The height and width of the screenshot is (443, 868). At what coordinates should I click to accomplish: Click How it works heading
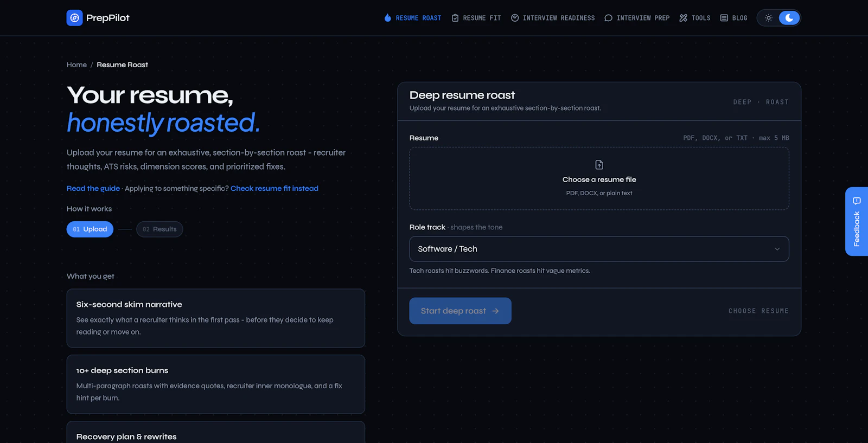click(89, 209)
